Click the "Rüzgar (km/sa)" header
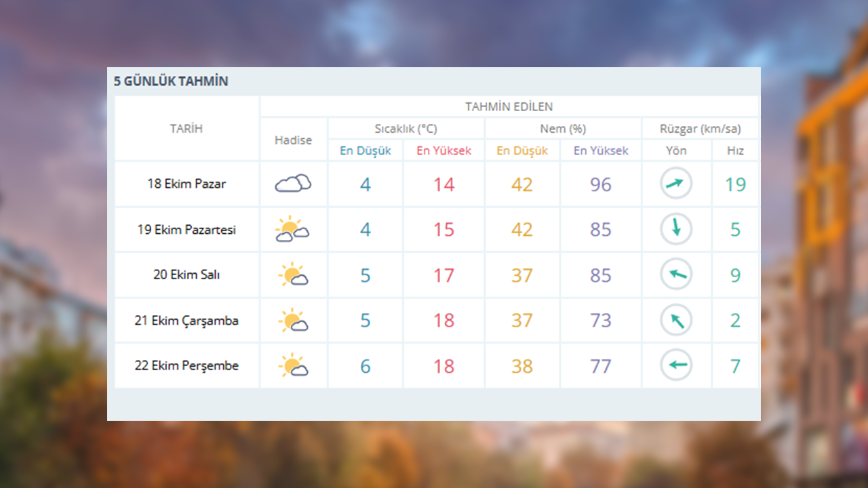 click(701, 129)
